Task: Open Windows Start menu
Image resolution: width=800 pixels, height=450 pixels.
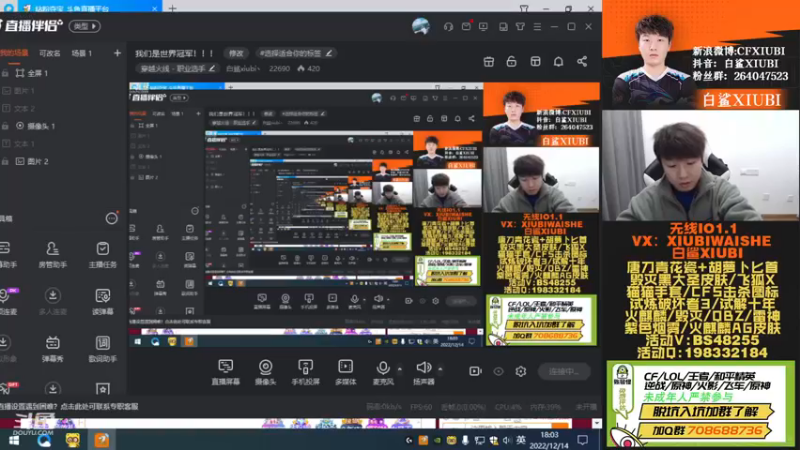Action: coord(13,440)
